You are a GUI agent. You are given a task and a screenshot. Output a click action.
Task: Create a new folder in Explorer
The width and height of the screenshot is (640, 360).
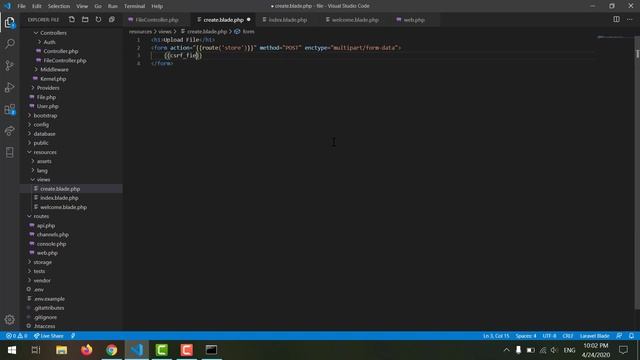85,20
